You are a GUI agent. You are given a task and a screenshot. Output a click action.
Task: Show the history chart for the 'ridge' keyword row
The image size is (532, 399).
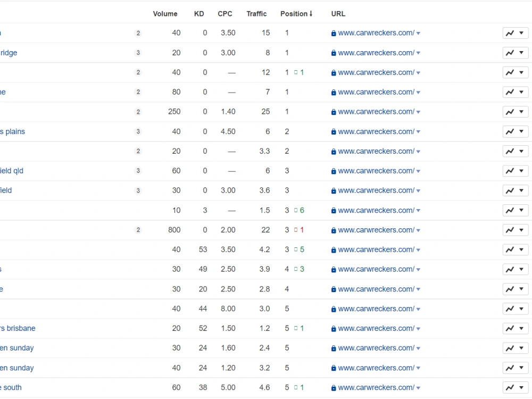tap(510, 53)
